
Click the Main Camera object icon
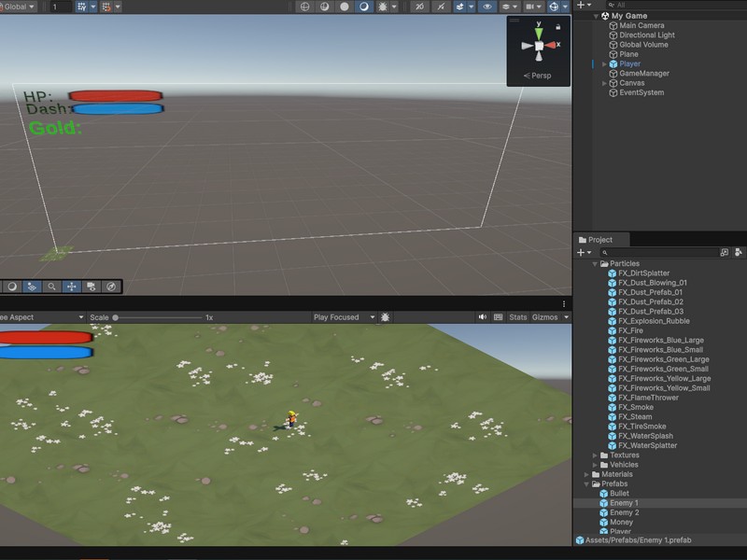613,25
